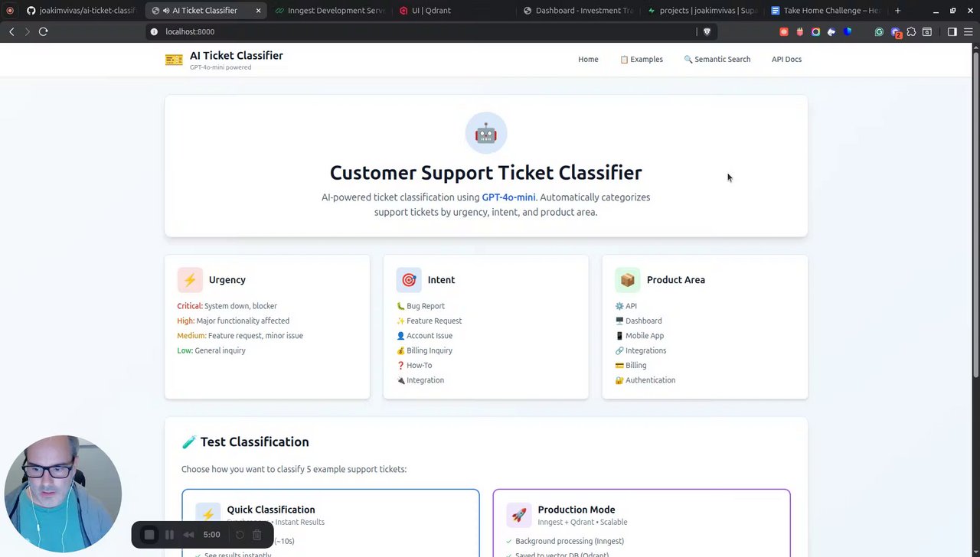Click the localhost:8000 address bar

point(421,31)
